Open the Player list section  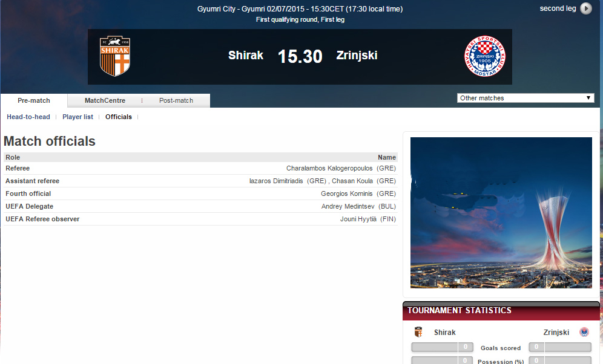tap(78, 117)
